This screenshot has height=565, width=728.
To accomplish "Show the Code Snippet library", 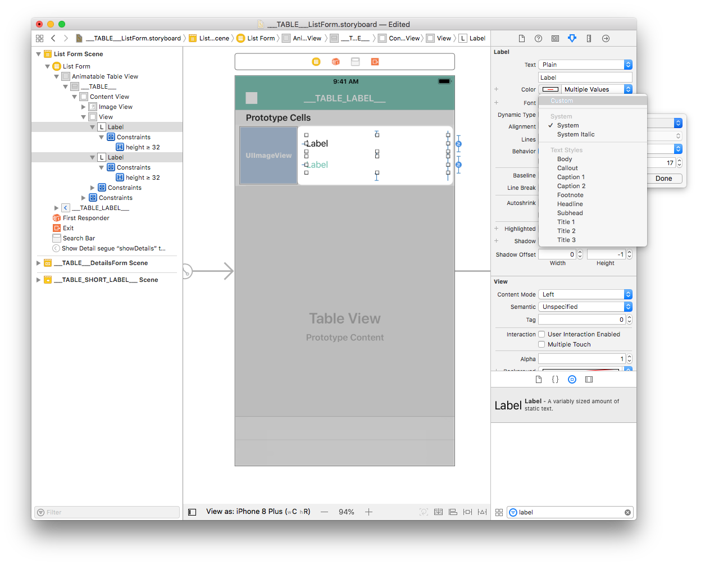I will [555, 380].
